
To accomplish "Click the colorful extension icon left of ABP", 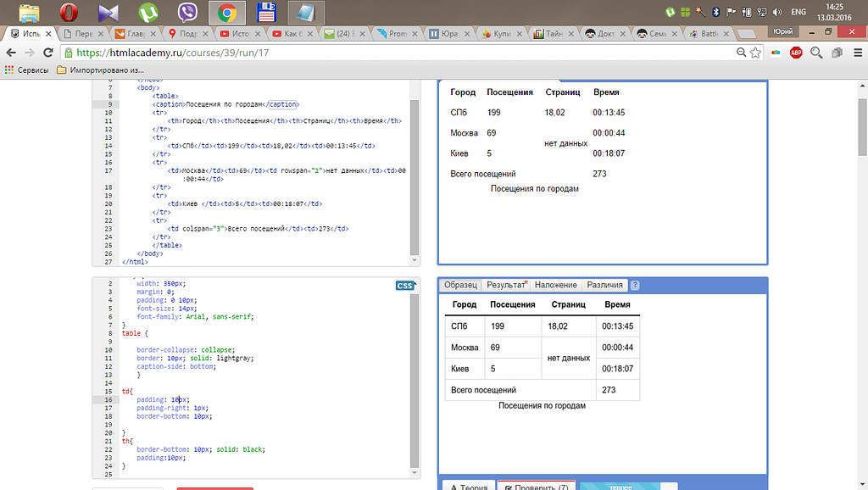I will pyautogui.click(x=776, y=53).
